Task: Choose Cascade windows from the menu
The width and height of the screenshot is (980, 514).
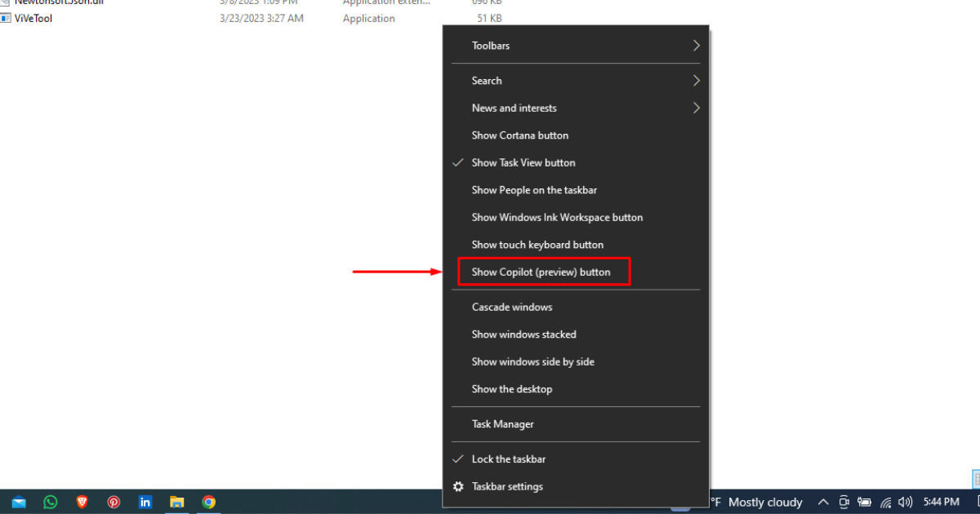Action: coord(576,307)
